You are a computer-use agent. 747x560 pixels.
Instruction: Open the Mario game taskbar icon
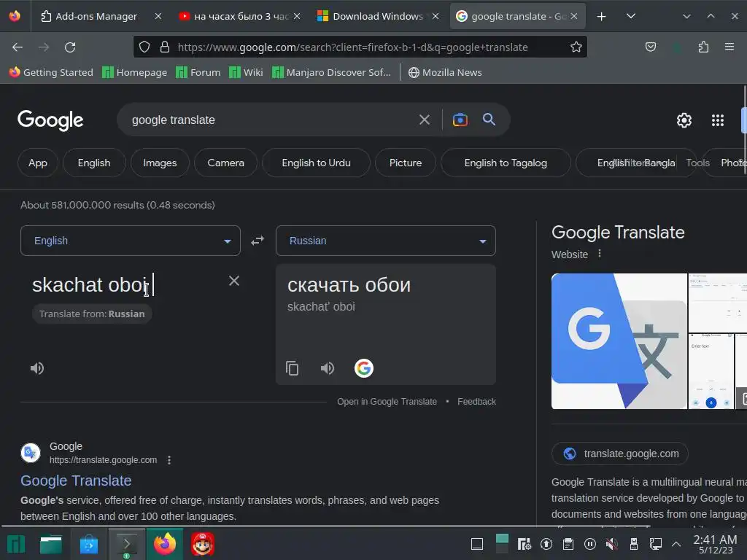pos(203,544)
